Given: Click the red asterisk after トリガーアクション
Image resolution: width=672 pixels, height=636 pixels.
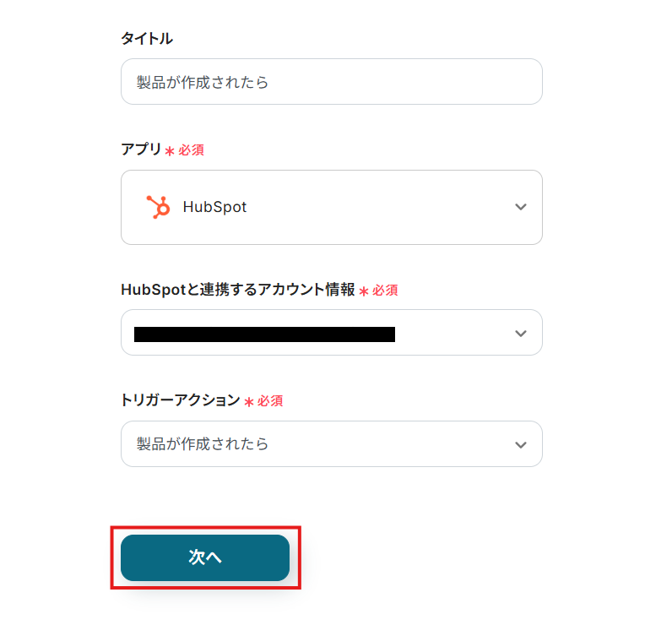Looking at the screenshot, I should tap(249, 402).
